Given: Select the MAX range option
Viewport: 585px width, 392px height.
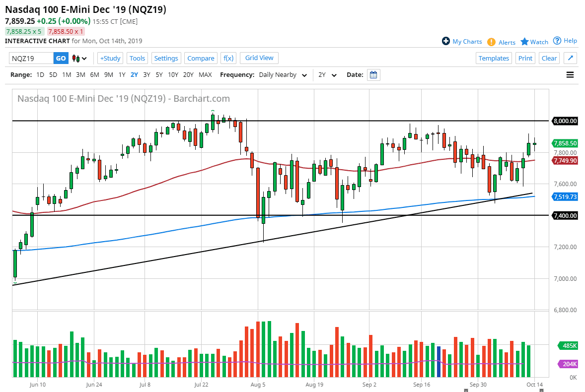Looking at the screenshot, I should coord(205,74).
